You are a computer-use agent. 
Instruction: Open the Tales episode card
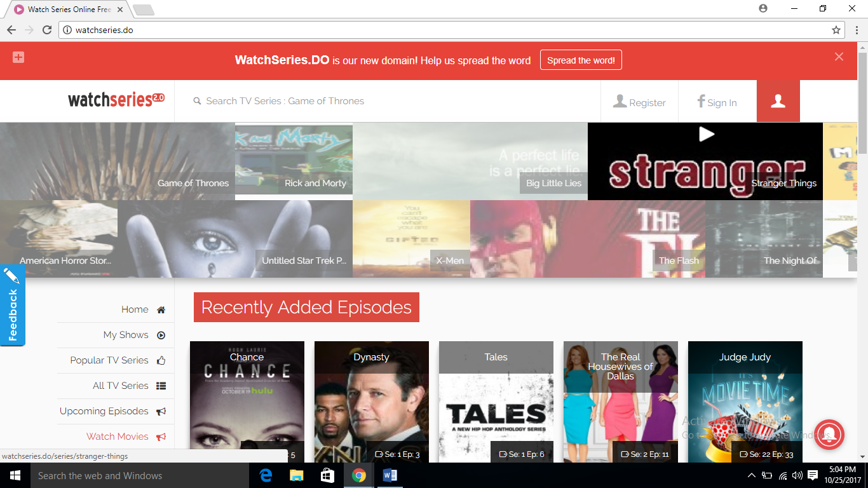(x=496, y=402)
